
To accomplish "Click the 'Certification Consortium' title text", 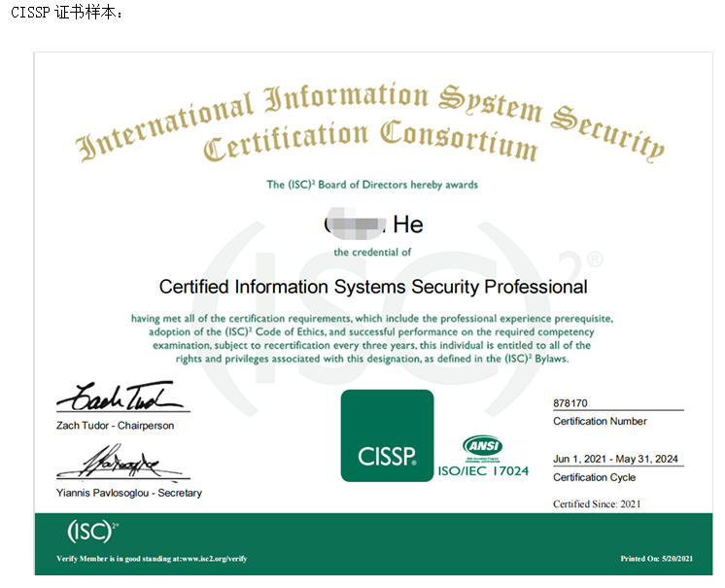I will tap(370, 141).
